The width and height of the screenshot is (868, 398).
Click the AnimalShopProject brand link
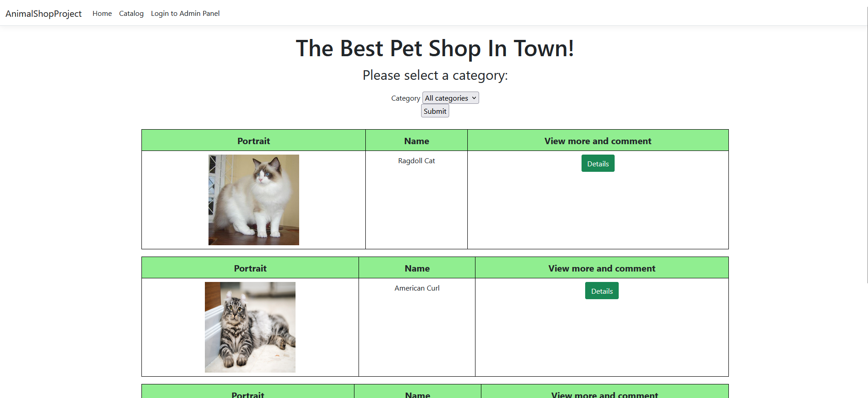coord(43,13)
